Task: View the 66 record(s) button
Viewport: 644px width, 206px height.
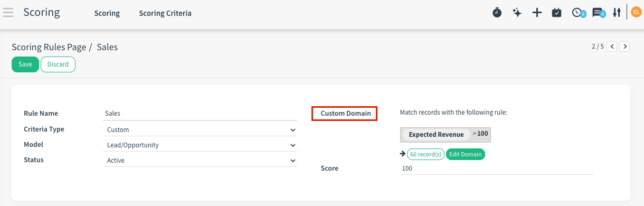Action: 425,154
